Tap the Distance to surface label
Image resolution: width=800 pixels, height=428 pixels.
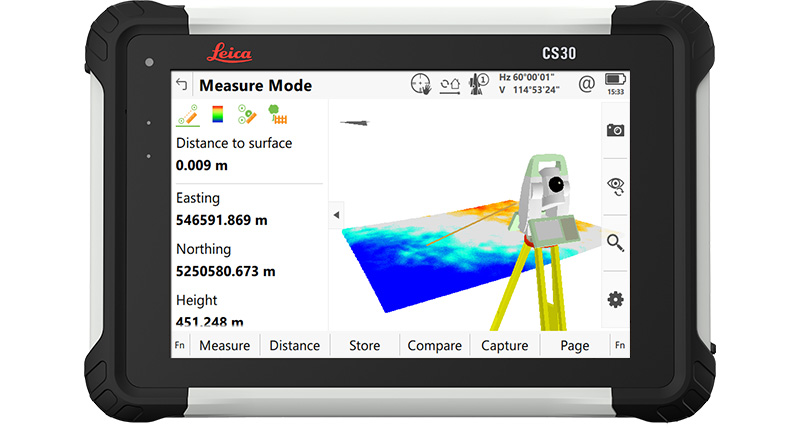pyautogui.click(x=234, y=143)
